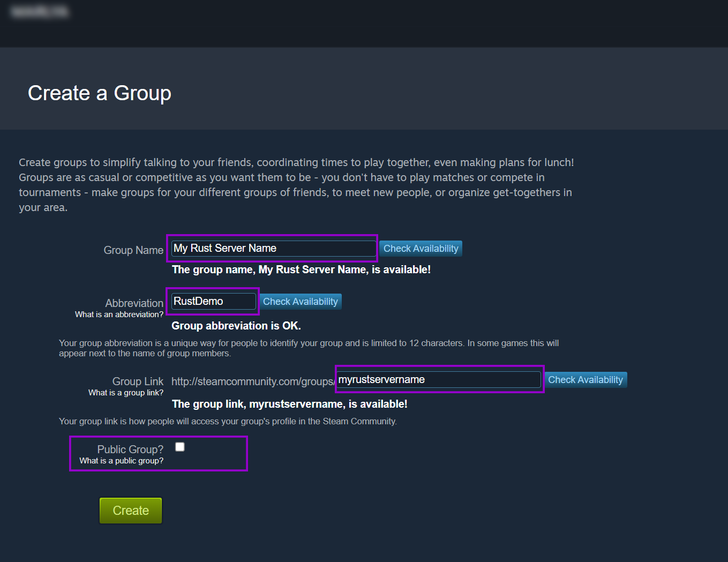Open the 'What is a public group?' help

click(x=122, y=461)
